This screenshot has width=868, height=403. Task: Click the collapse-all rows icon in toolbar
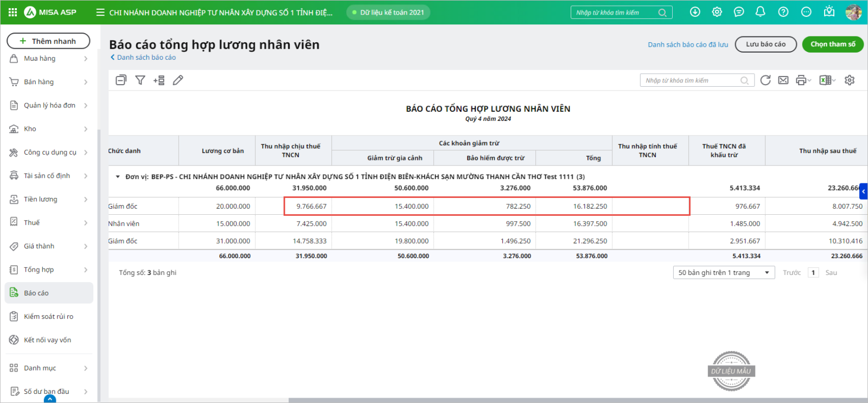121,80
